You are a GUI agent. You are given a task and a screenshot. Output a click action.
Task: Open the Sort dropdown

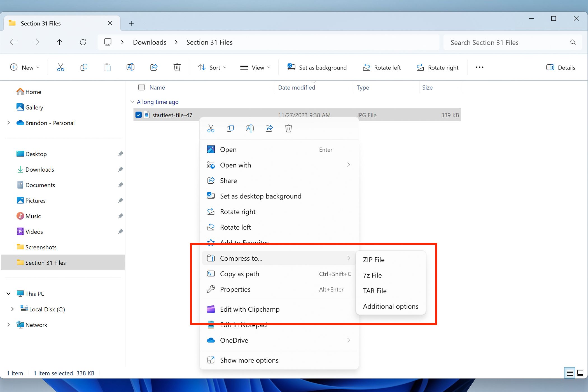[x=212, y=67]
